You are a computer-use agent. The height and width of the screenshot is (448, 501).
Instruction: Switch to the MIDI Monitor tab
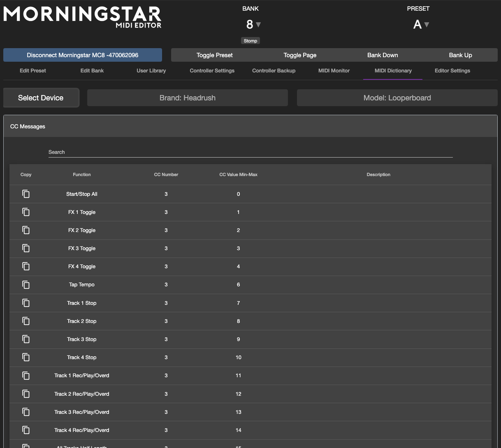click(x=334, y=71)
